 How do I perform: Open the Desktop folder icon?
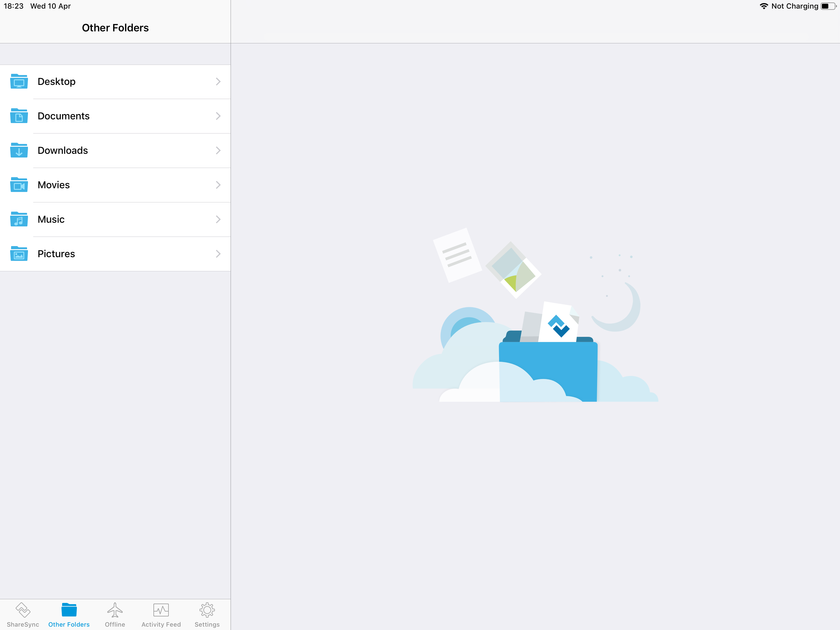tap(19, 81)
